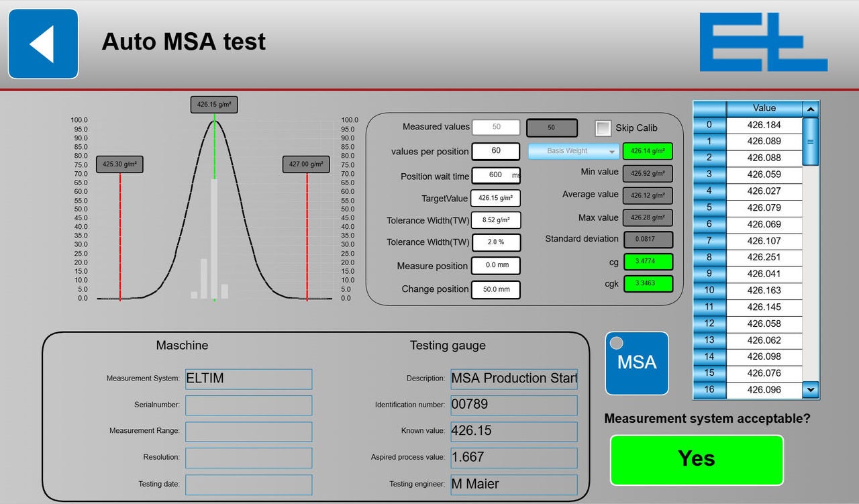859x504 pixels.
Task: Select table row 0 value 426.184
Action: coord(764,124)
